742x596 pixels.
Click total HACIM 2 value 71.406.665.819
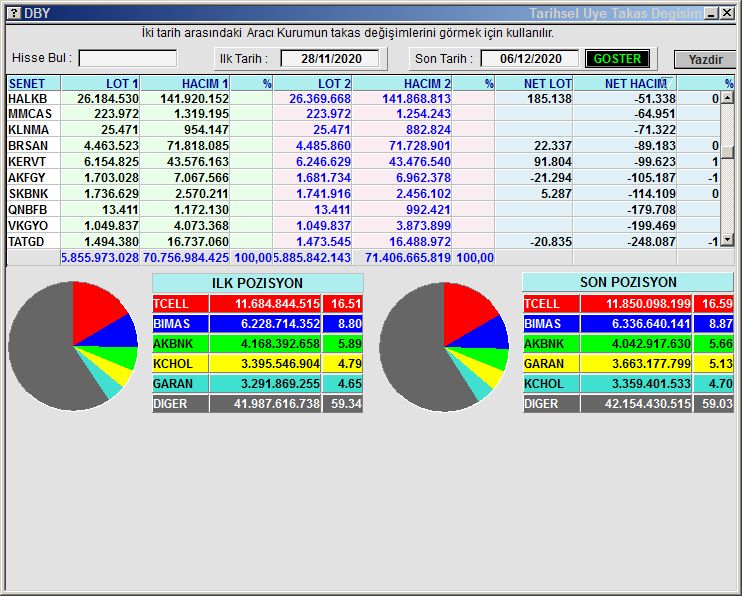(x=407, y=258)
